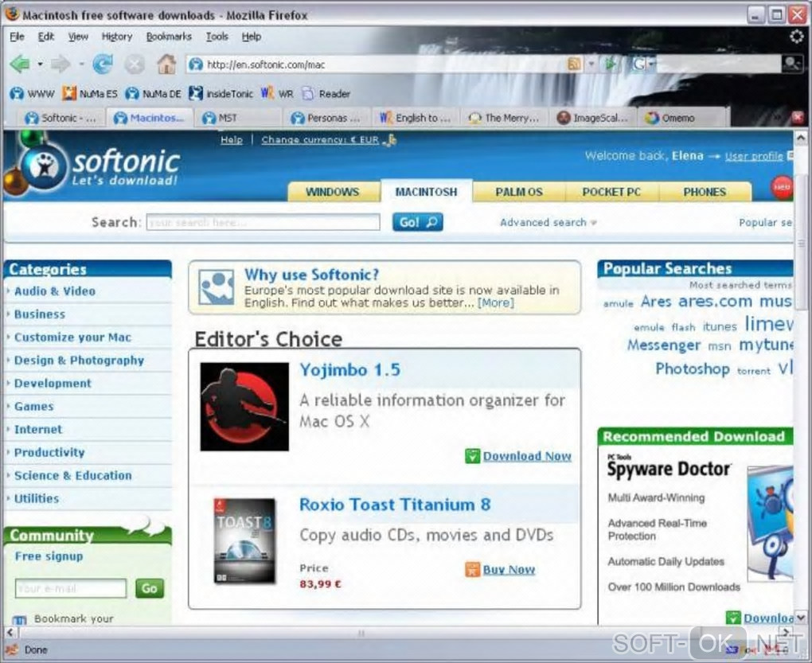Click the red New badge near Phones
Screen dimensions: 812x663
[782, 187]
